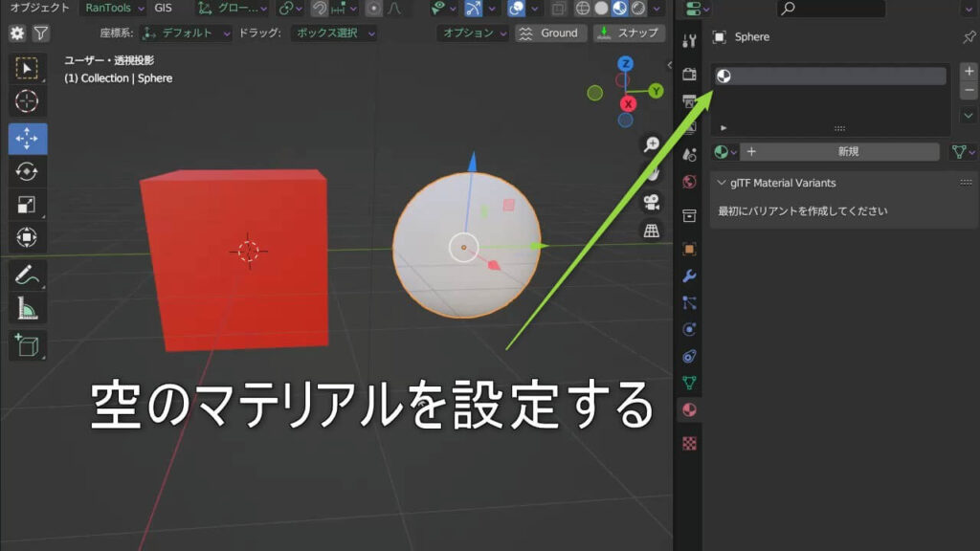
Task: Click the properties search field
Action: coord(832,8)
